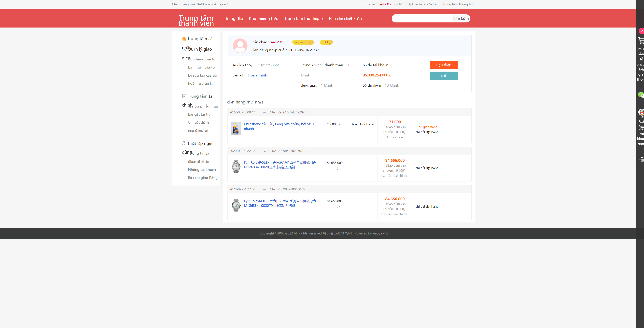Click the home icon beside trung tâm cá nhân
The height and width of the screenshot is (328, 644).
[184, 39]
